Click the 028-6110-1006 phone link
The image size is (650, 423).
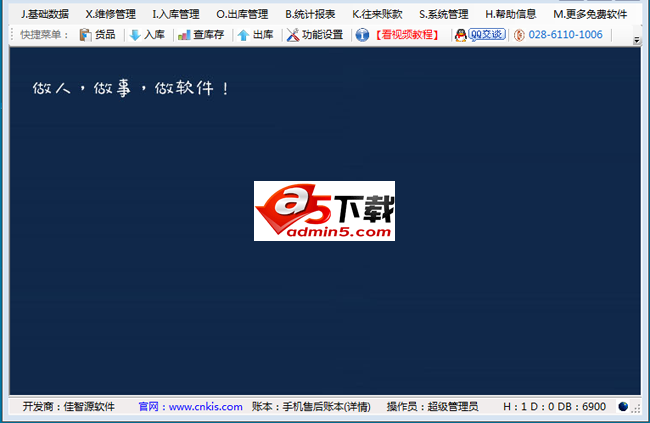(565, 35)
